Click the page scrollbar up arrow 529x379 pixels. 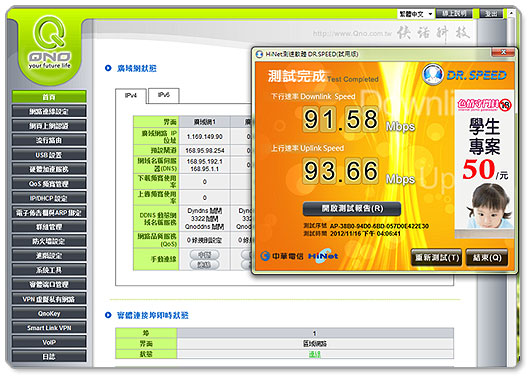tap(511, 13)
